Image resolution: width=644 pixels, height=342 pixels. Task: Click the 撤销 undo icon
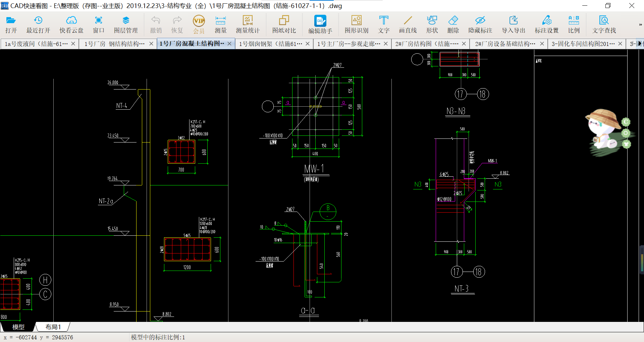[156, 24]
